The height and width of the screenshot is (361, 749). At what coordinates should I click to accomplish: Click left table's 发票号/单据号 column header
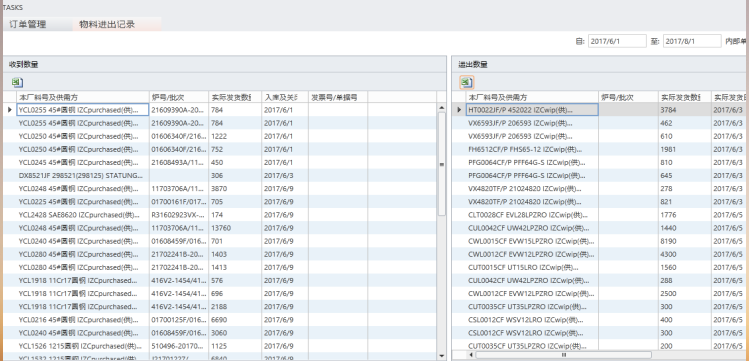338,97
